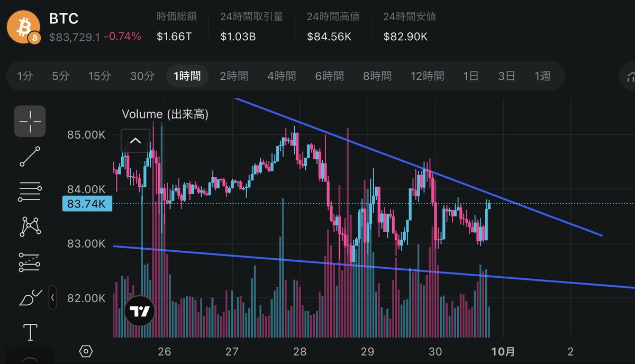Switch to 15分 timeframe

coord(99,76)
